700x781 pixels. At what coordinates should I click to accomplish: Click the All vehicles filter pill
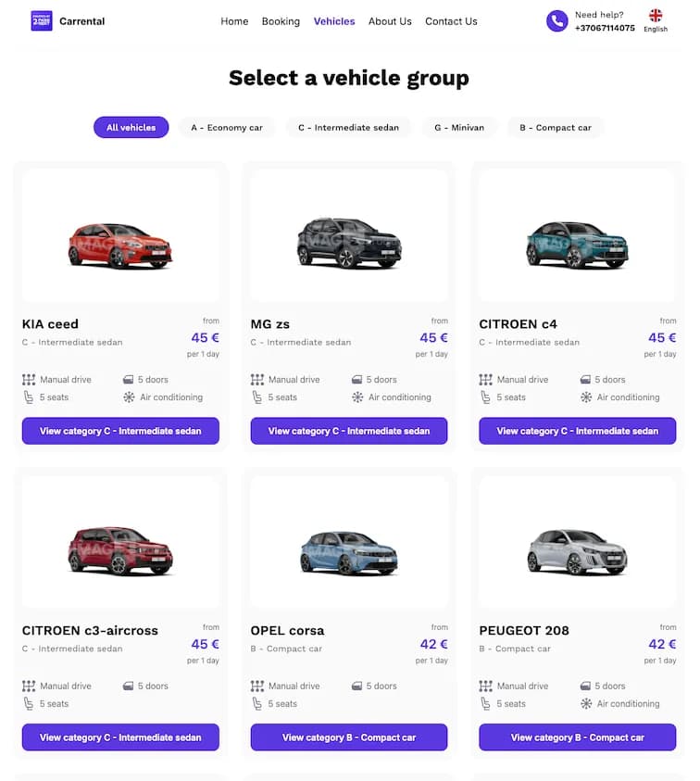(131, 128)
